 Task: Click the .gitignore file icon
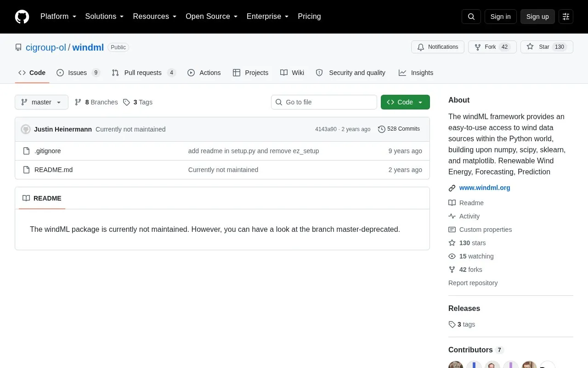pos(26,151)
